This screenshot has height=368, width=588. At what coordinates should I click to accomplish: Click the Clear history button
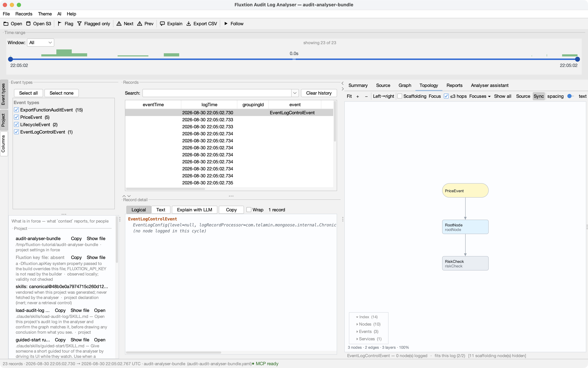pos(319,93)
